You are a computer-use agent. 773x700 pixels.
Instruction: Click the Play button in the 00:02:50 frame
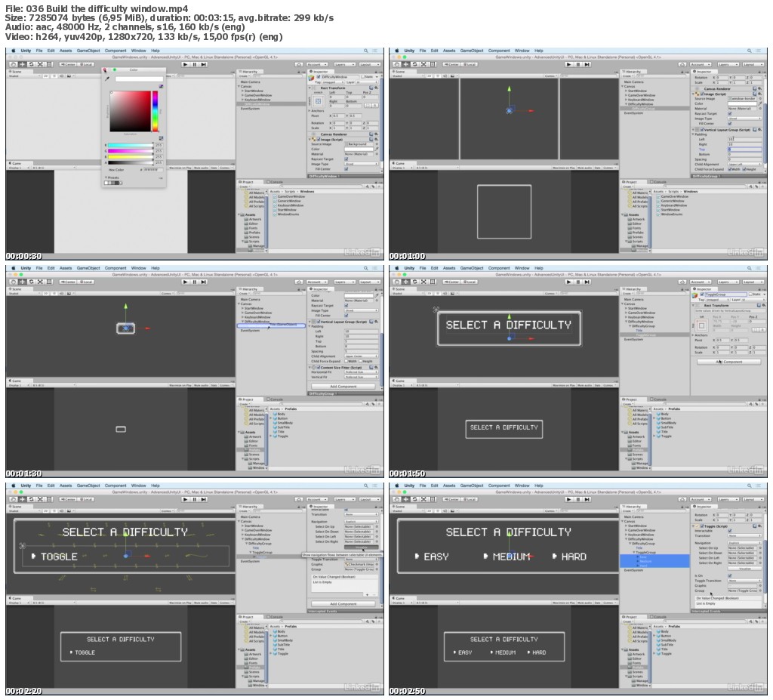click(568, 499)
